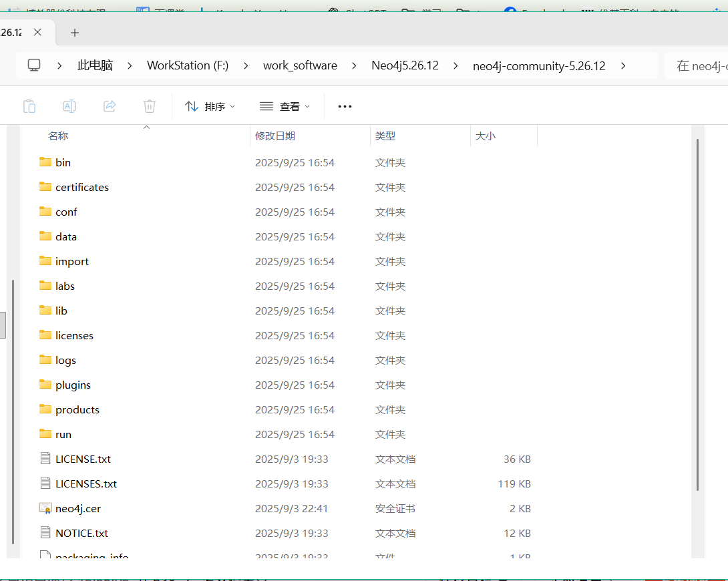Click the navigation pane scrollbar
Viewport: 728px width, 581px height.
click(x=13, y=411)
